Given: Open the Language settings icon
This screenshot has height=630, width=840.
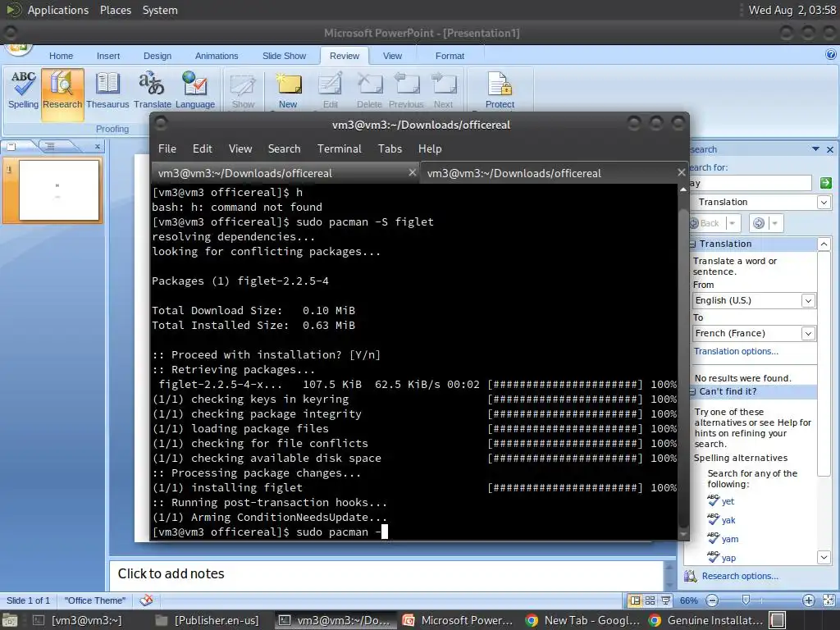Looking at the screenshot, I should 195,90.
